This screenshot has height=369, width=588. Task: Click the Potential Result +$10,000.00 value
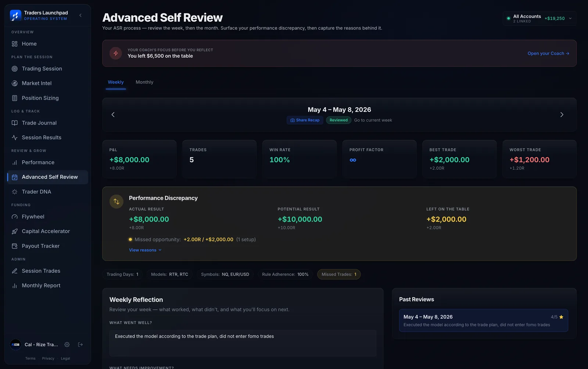tap(300, 219)
